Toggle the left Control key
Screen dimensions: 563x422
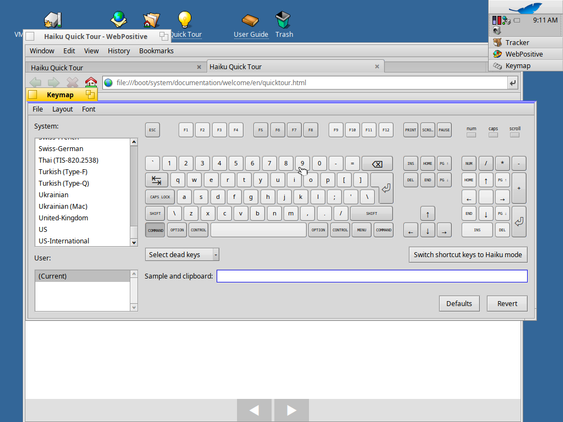(198, 230)
